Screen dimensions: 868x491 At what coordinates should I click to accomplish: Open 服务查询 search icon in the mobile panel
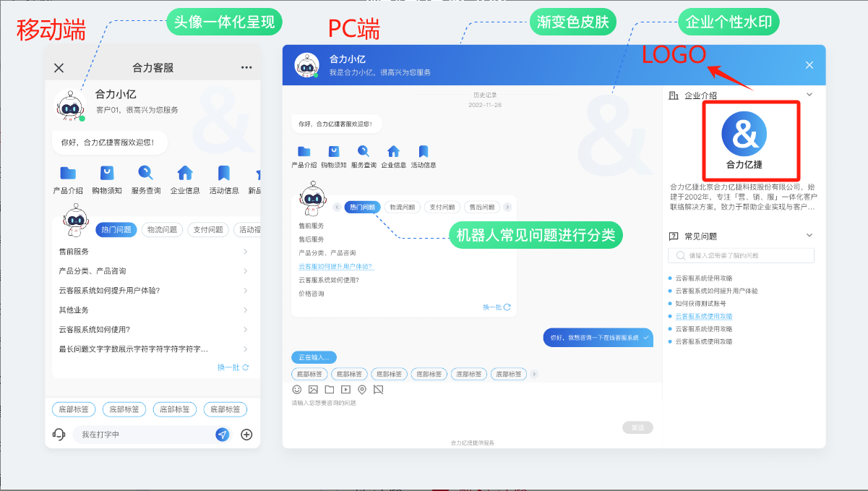click(146, 173)
